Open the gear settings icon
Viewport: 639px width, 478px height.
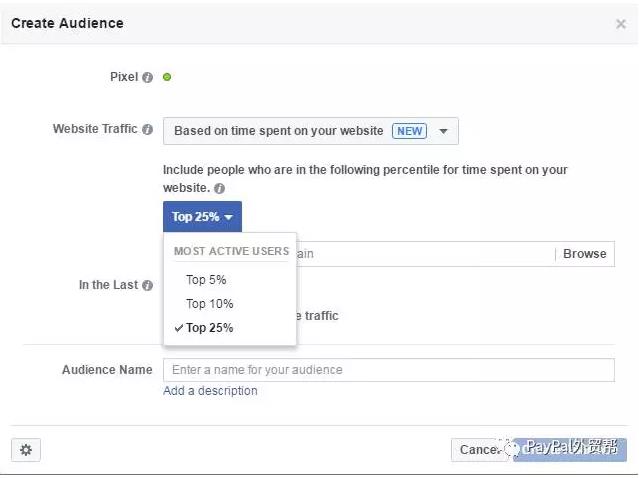pos(26,450)
